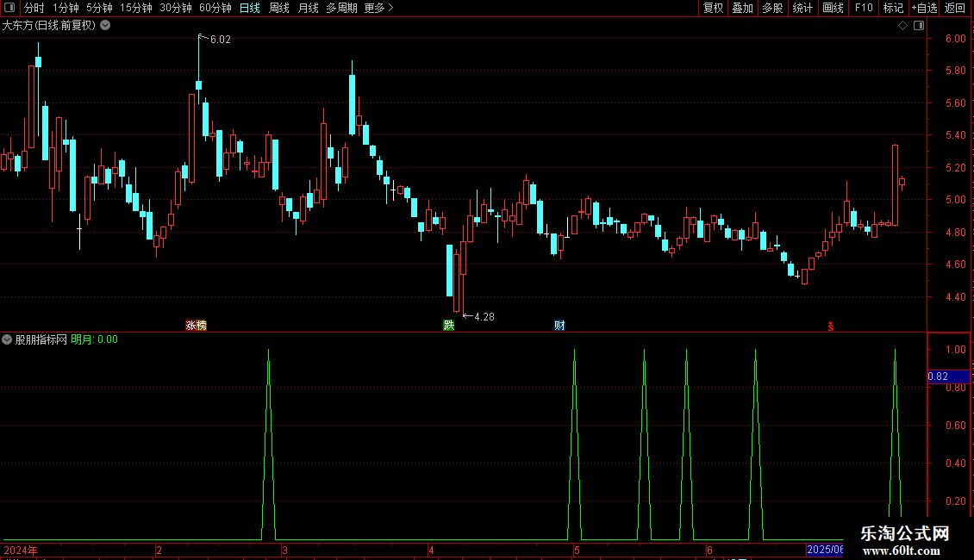Screen dimensions: 974x560
Task: Expand the 更多 periods menu
Action: tap(378, 8)
